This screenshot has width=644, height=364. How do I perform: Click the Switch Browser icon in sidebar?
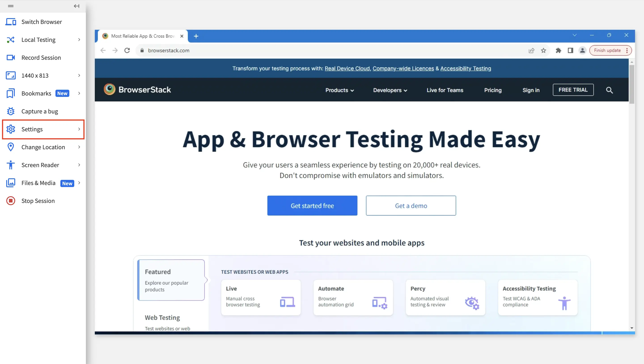[x=11, y=22]
